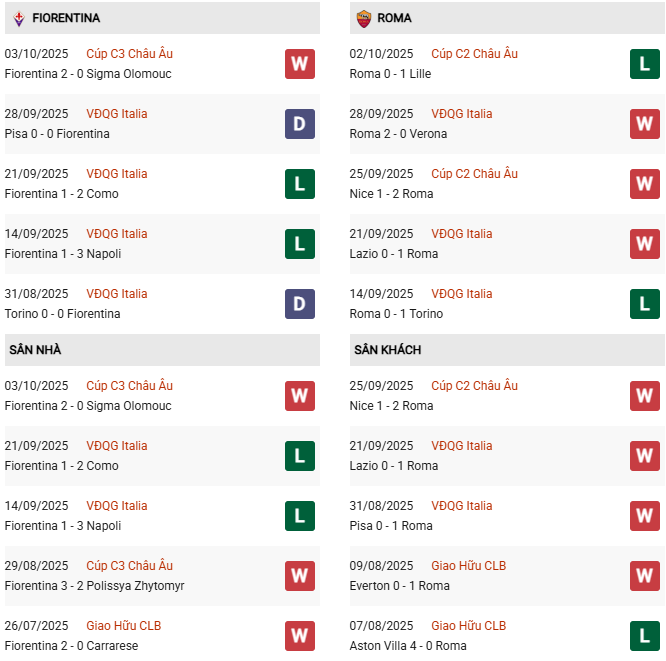Click D badge for Torino 0-0 Fiorentina
Screen dimensions: 666x661
click(x=299, y=304)
